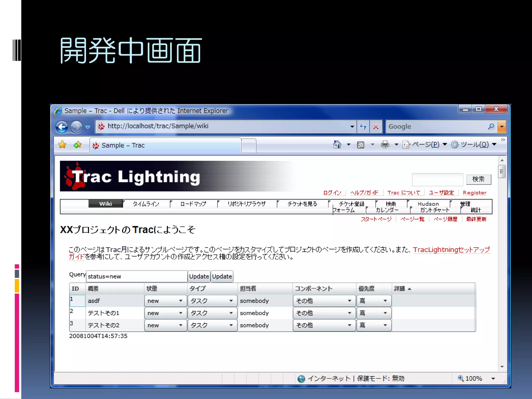Click the Print icon in command bar

(385, 144)
